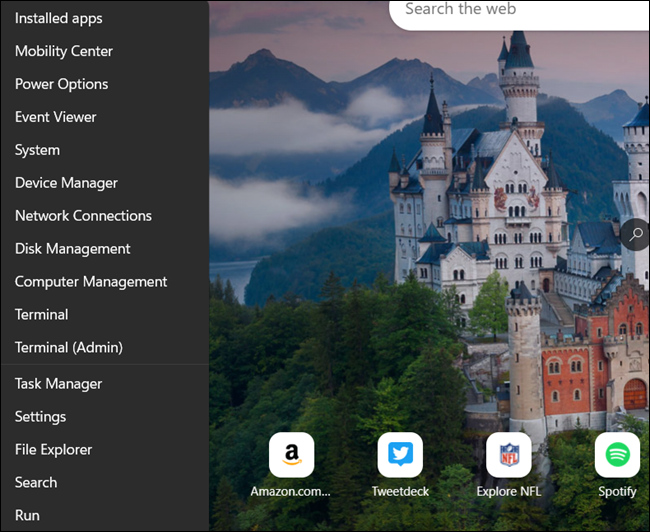
Task: Open Terminal (Admin) entry
Action: [69, 348]
